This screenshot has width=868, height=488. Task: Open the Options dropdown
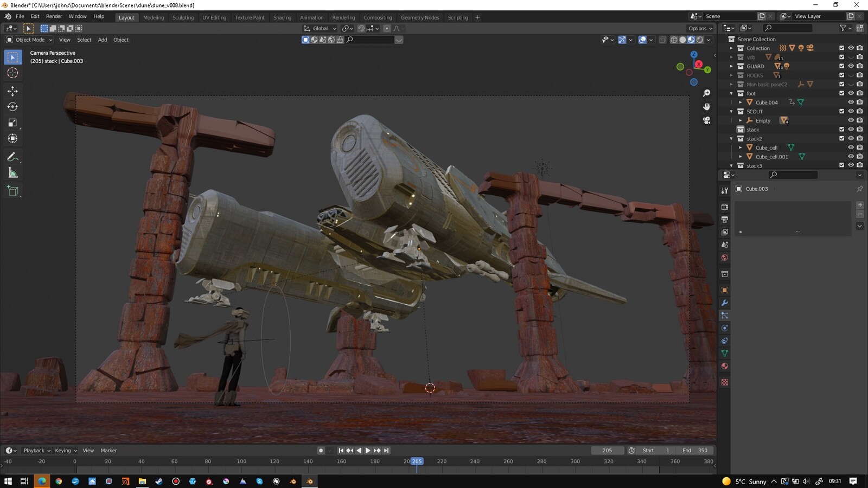pyautogui.click(x=700, y=28)
